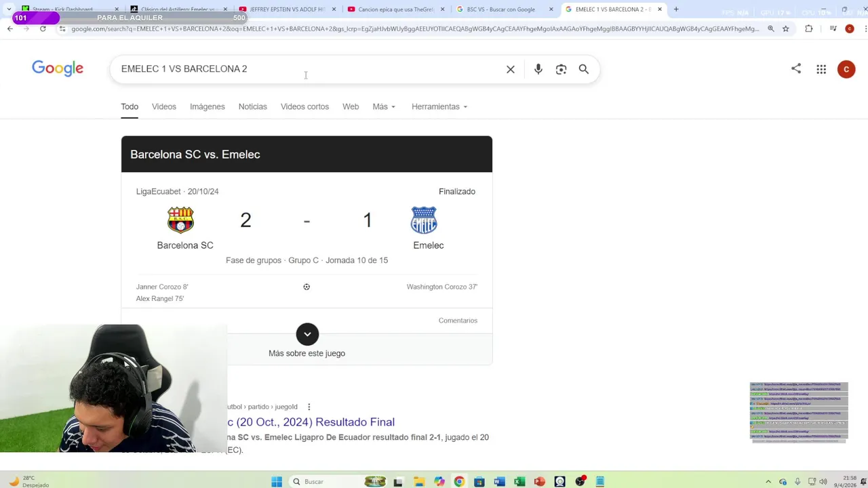
Task: Switch to the Noticias tab
Action: point(253,106)
